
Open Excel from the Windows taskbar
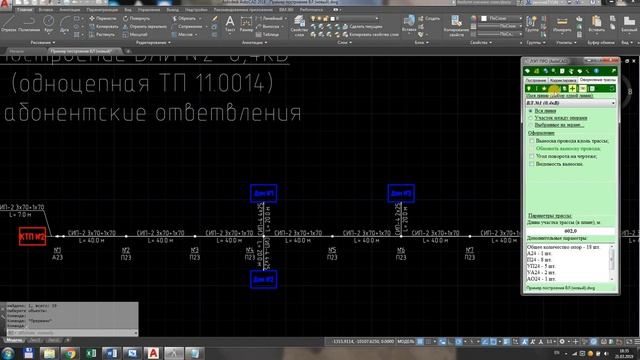(91, 353)
